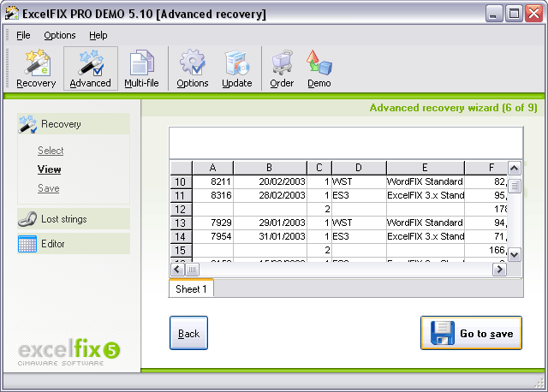Click cell with date 20/02/2003
The image size is (548, 392).
click(x=270, y=181)
